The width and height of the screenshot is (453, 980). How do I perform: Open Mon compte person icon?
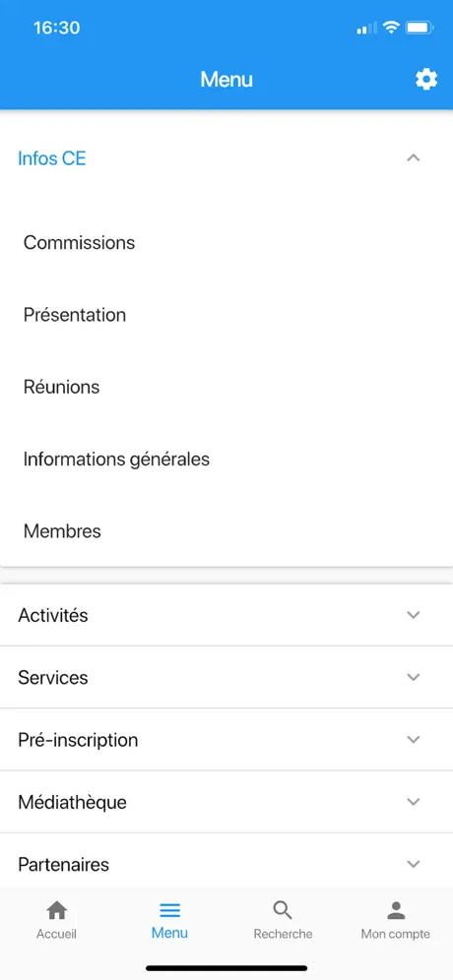(396, 910)
